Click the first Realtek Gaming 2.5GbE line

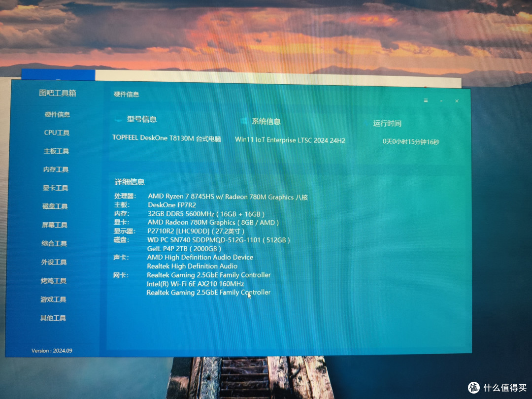(x=209, y=275)
